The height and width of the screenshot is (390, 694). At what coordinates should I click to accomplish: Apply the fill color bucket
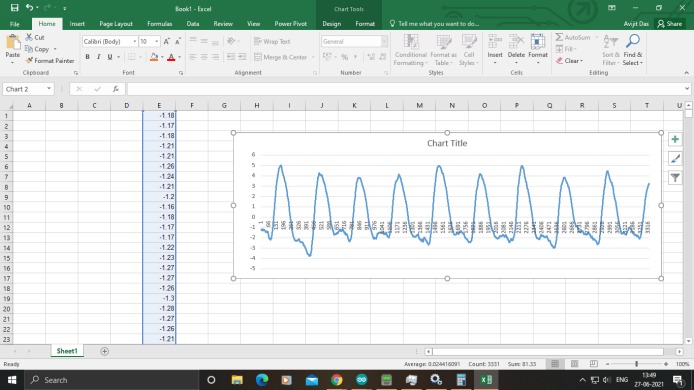[x=154, y=57]
